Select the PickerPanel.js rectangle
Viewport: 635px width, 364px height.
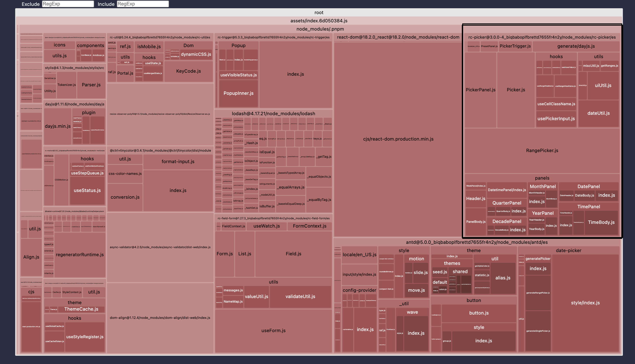pos(481,90)
